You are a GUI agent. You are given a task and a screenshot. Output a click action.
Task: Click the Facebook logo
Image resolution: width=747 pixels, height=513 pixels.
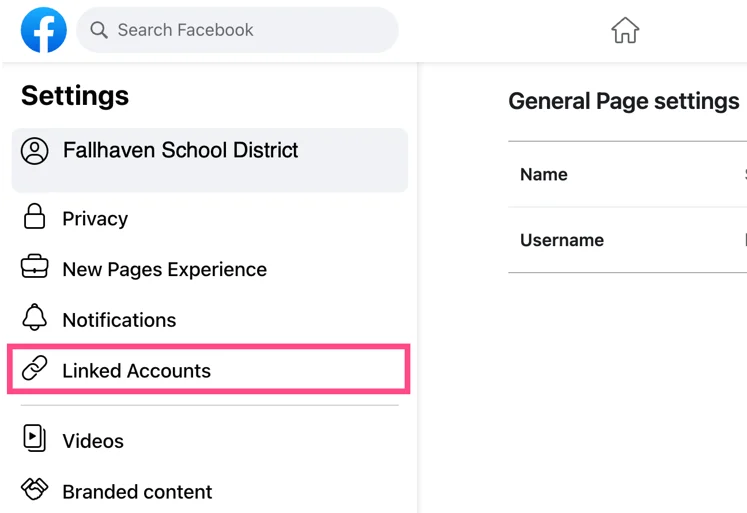tap(44, 30)
